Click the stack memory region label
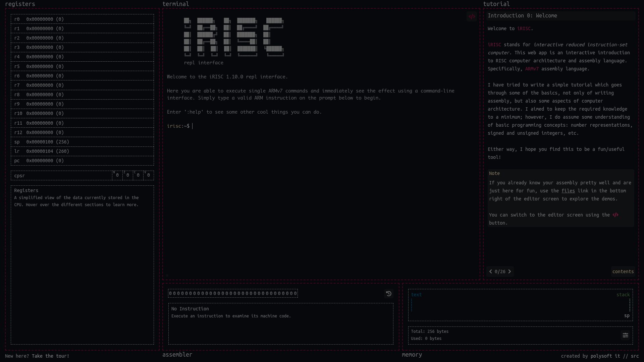This screenshot has height=362, width=644. 623,295
